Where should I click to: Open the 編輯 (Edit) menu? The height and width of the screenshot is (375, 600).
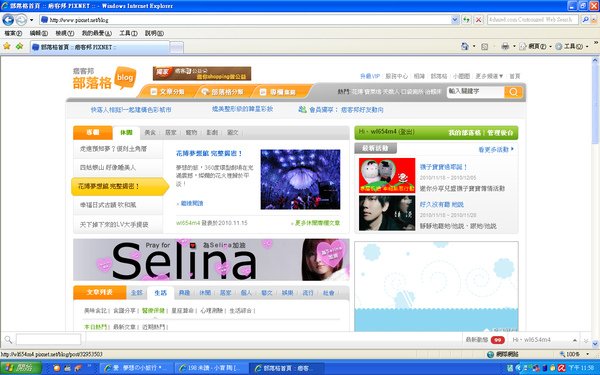tap(39, 33)
